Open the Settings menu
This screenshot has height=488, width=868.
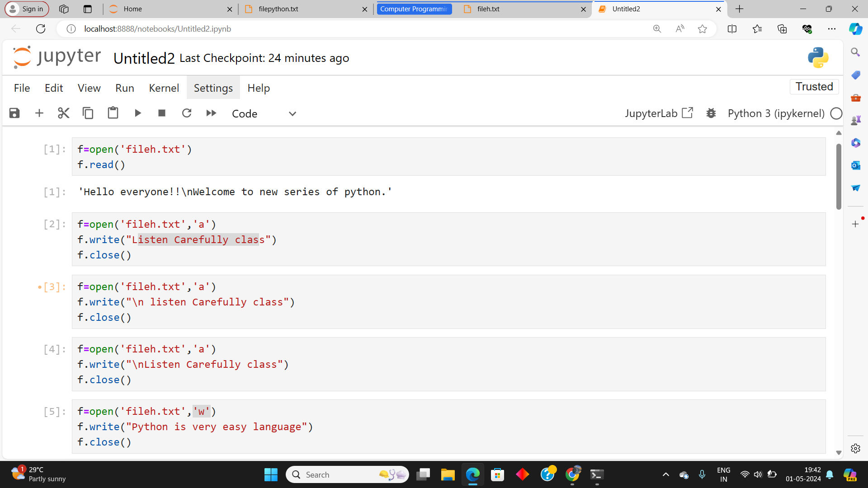(x=213, y=88)
